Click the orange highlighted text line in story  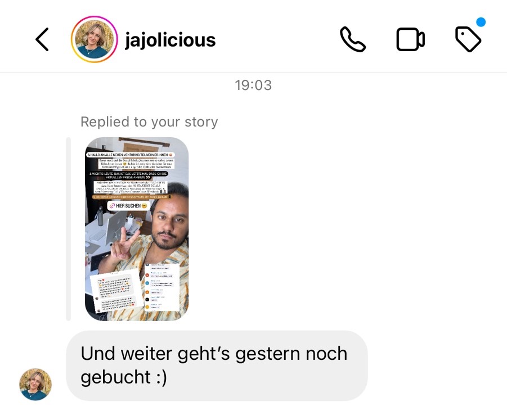131,197
